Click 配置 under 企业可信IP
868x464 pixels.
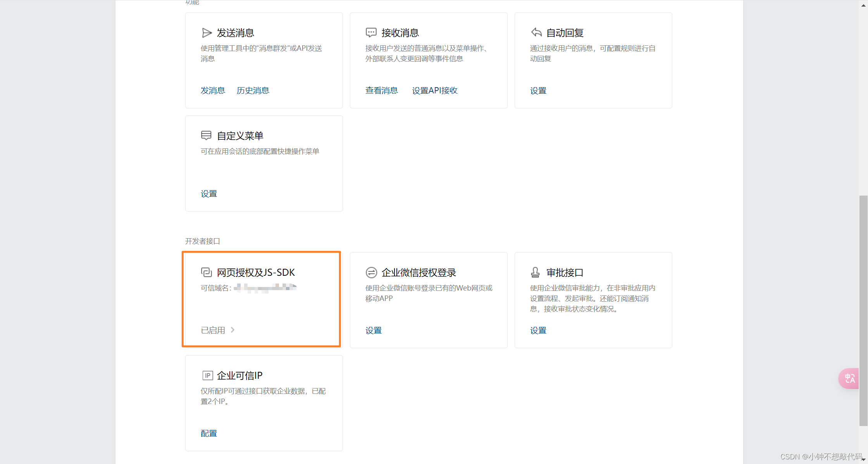coord(208,433)
